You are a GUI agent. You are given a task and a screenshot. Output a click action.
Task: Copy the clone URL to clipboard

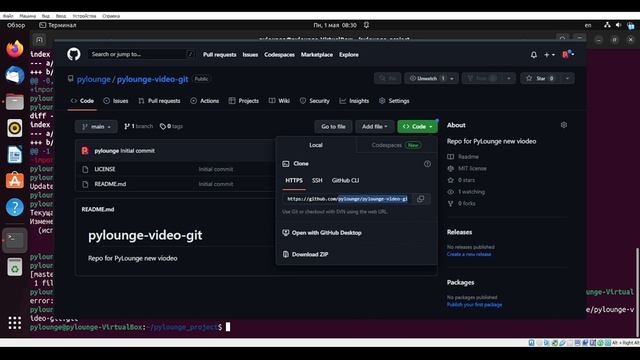click(420, 199)
